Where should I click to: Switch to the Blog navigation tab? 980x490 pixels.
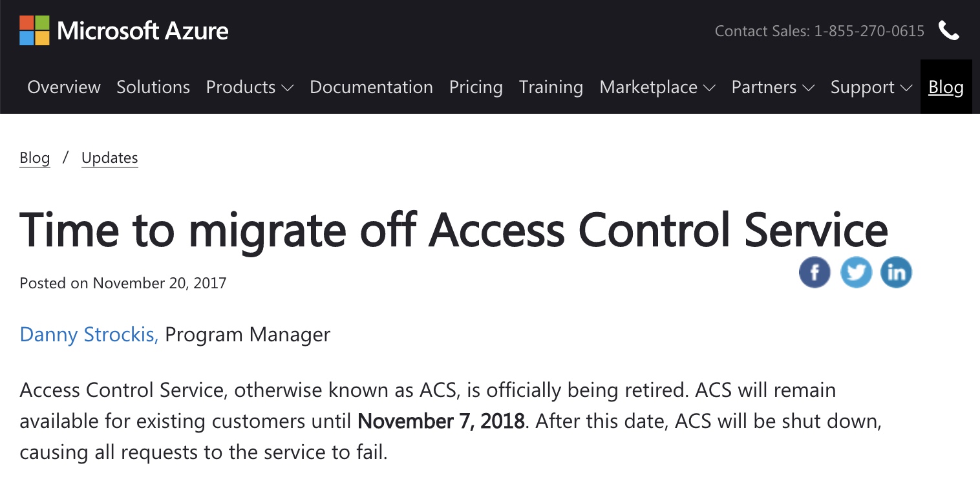coord(945,87)
